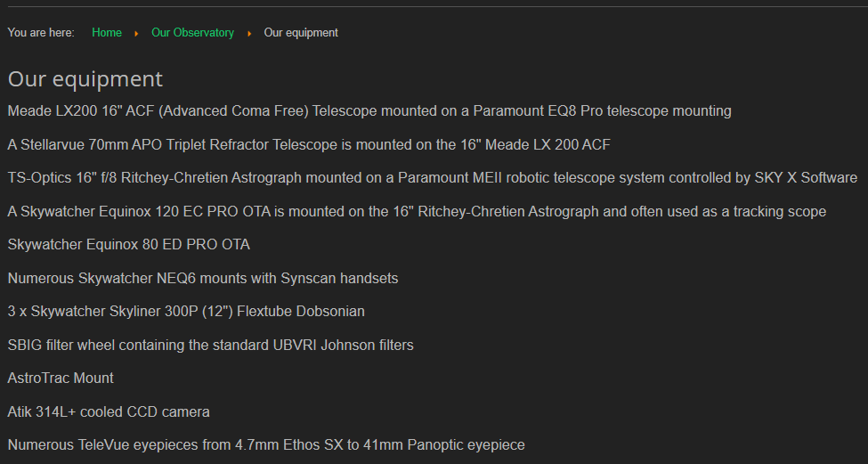The width and height of the screenshot is (868, 464).
Task: Select the current 'Our equipment' breadcrumb item
Action: pyautogui.click(x=301, y=33)
